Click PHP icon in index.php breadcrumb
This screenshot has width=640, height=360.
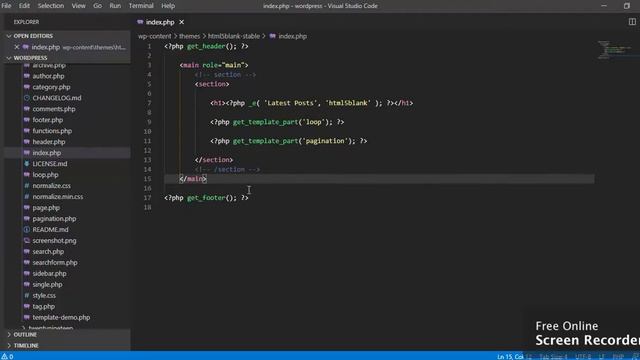(x=273, y=36)
